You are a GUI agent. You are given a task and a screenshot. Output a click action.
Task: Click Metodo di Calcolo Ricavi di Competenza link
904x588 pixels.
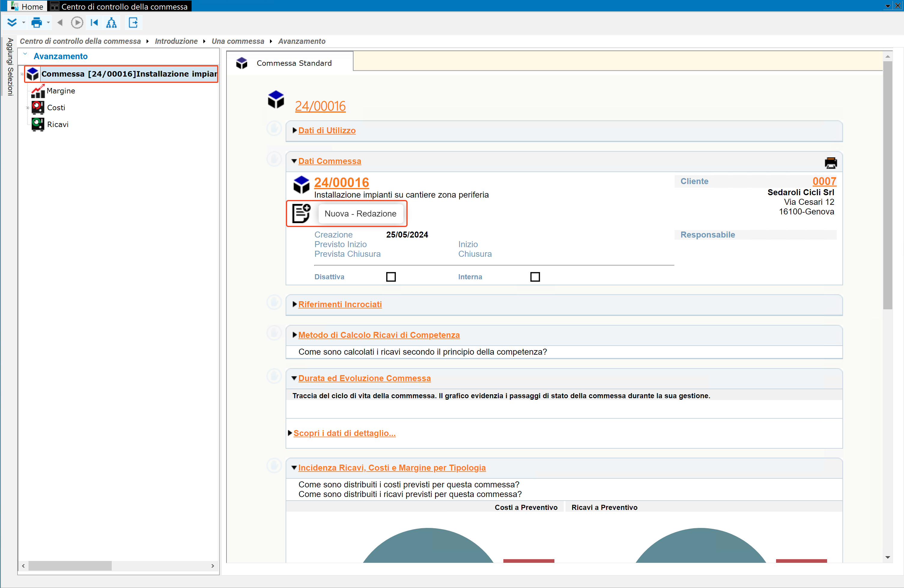[x=379, y=335]
